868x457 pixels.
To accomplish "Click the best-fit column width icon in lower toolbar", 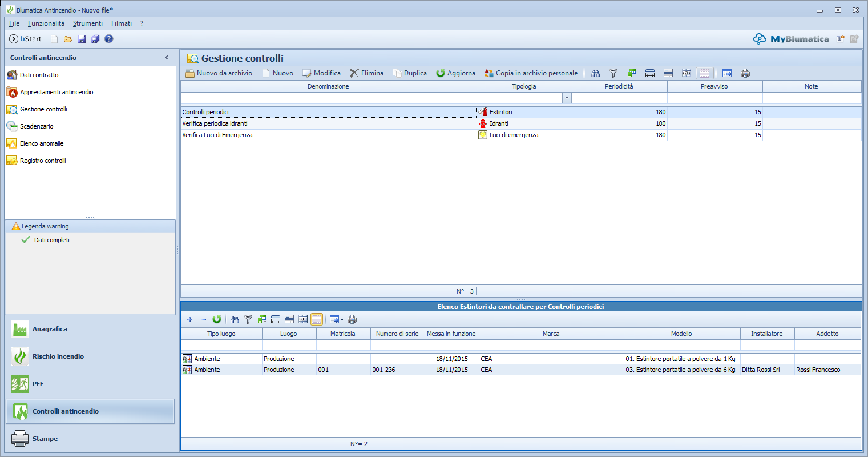I will coord(276,319).
